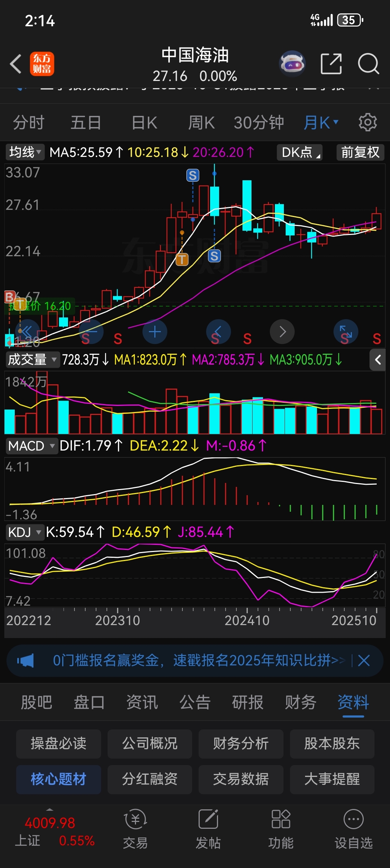Open the 功能 functions icon
Screen dimensions: 390x868
281,829
